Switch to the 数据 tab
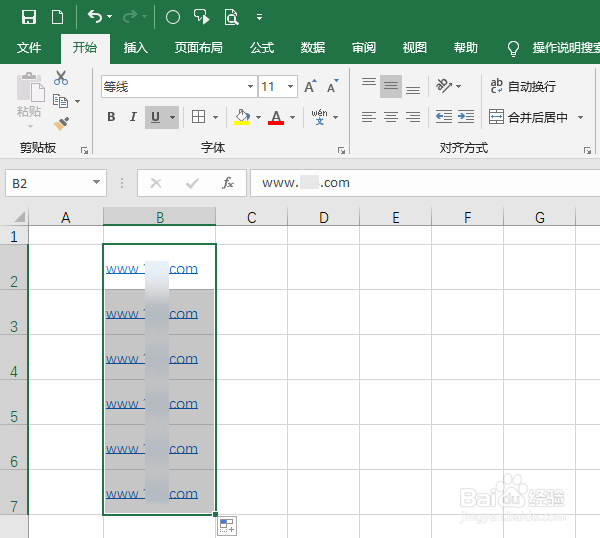The width and height of the screenshot is (600, 538). [x=313, y=48]
